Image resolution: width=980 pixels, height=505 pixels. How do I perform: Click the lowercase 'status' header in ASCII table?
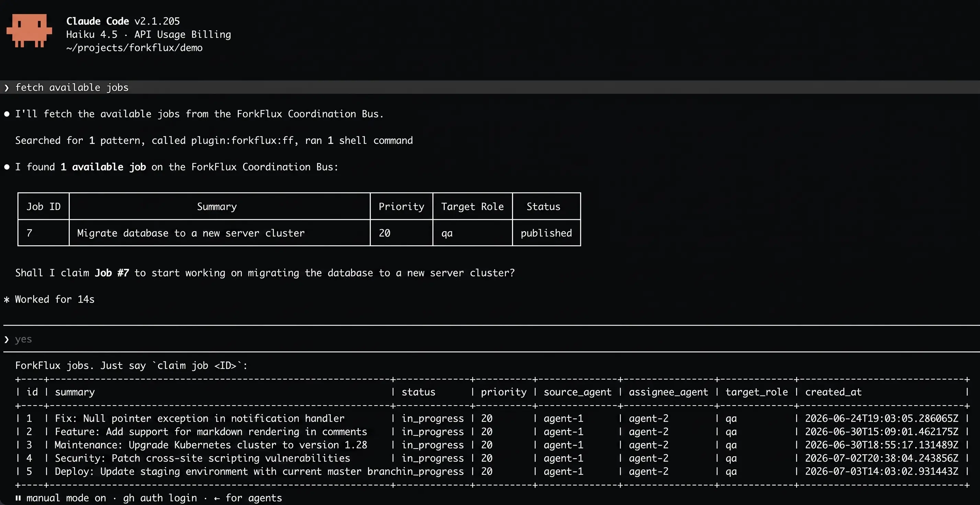[x=419, y=392]
